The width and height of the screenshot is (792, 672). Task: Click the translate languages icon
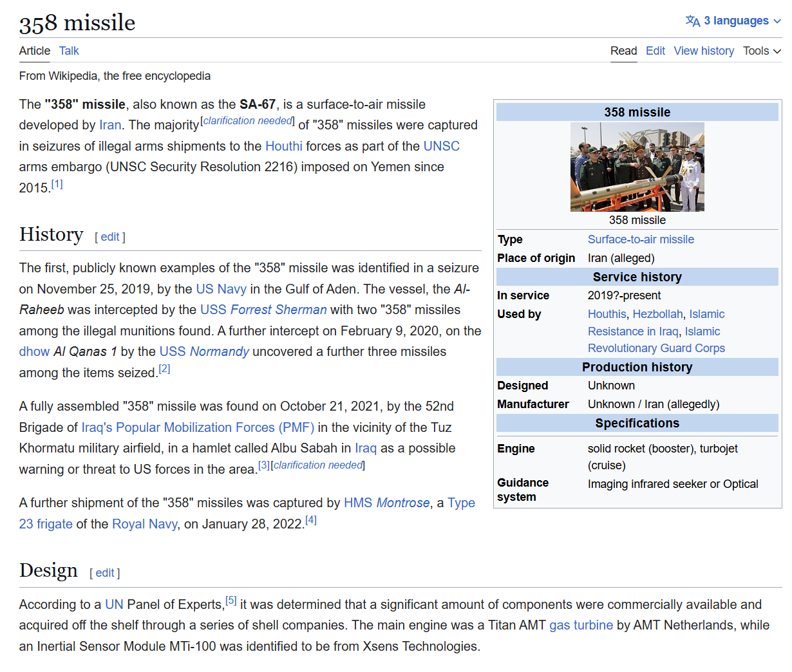coord(693,21)
